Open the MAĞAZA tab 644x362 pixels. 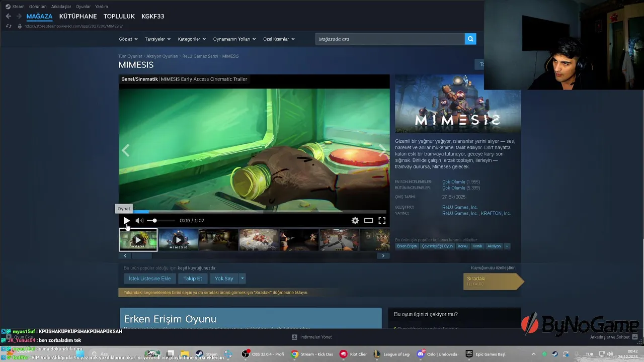point(39,16)
